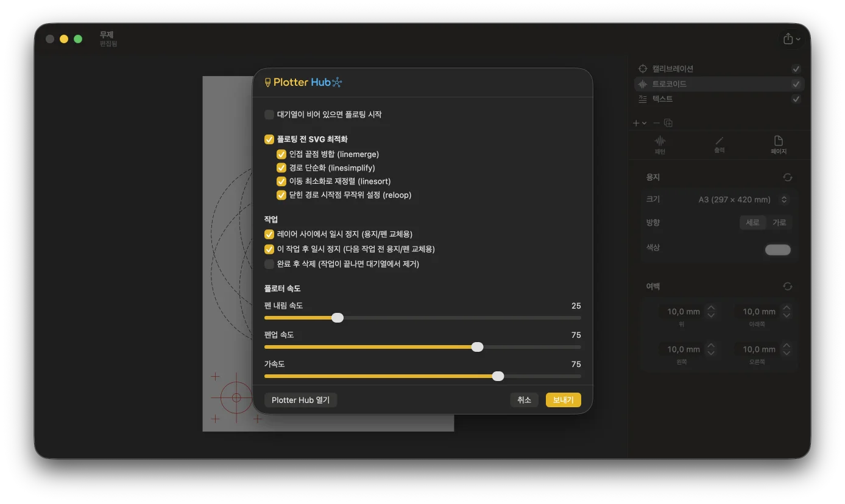Uncheck 플로팅 전 SVG 최적화
Image resolution: width=845 pixels, height=504 pixels.
coord(269,139)
